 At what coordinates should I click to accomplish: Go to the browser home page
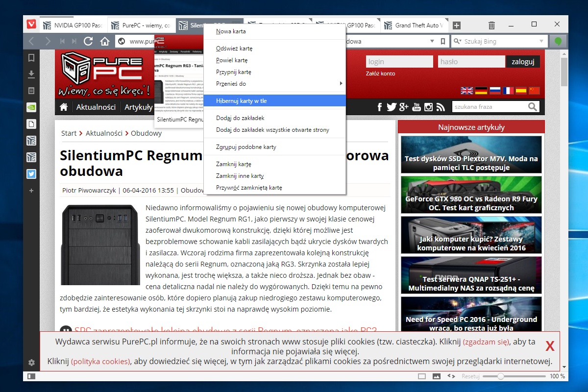point(104,41)
